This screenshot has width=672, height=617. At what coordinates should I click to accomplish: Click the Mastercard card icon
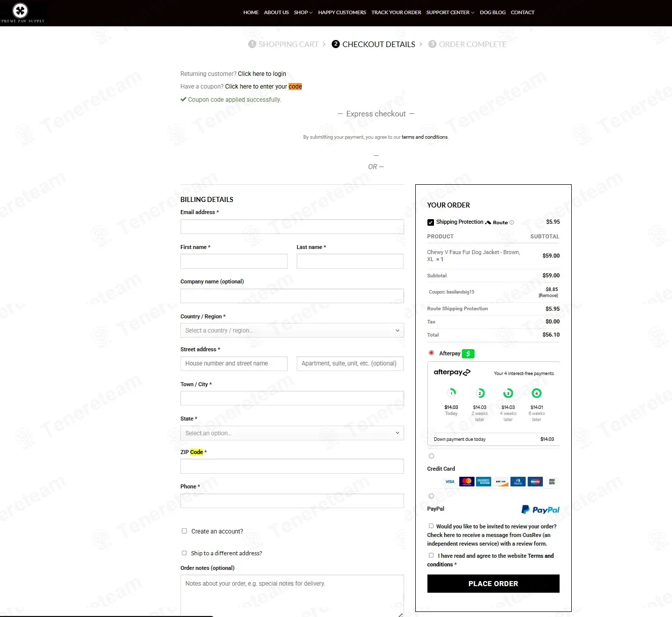[467, 481]
